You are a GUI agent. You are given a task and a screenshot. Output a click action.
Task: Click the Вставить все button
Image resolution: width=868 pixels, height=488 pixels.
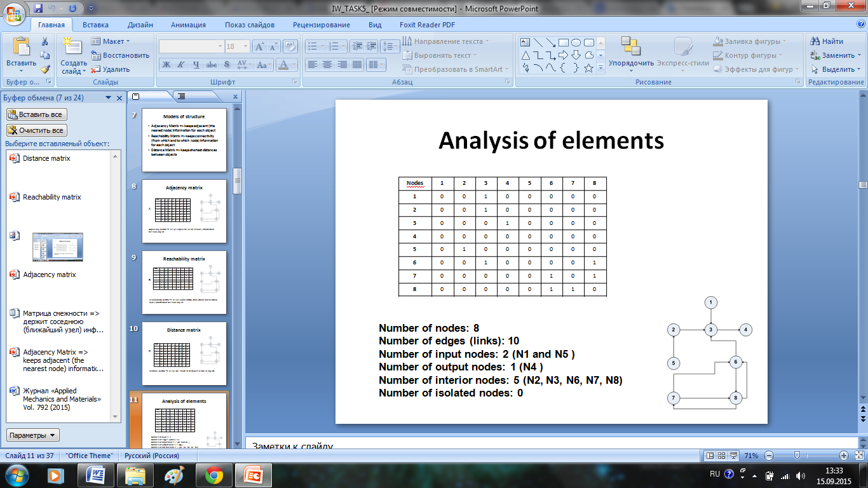point(36,114)
